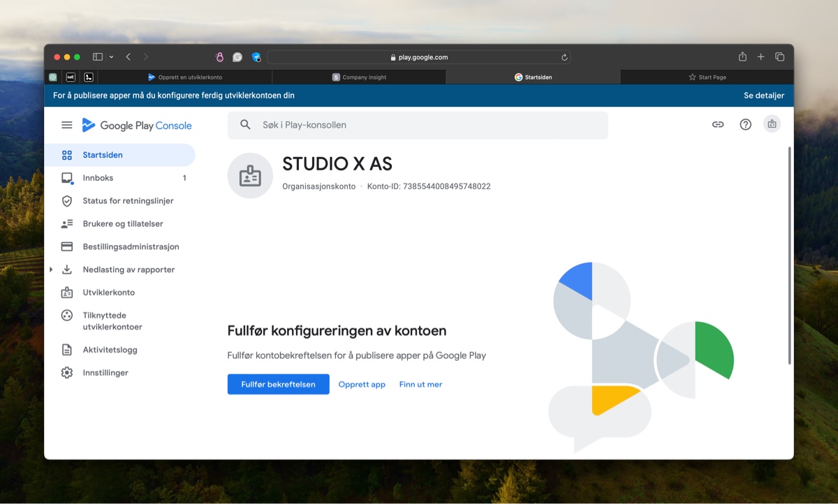This screenshot has width=838, height=504.
Task: Click the Innstillinger gear icon
Action: pos(67,373)
